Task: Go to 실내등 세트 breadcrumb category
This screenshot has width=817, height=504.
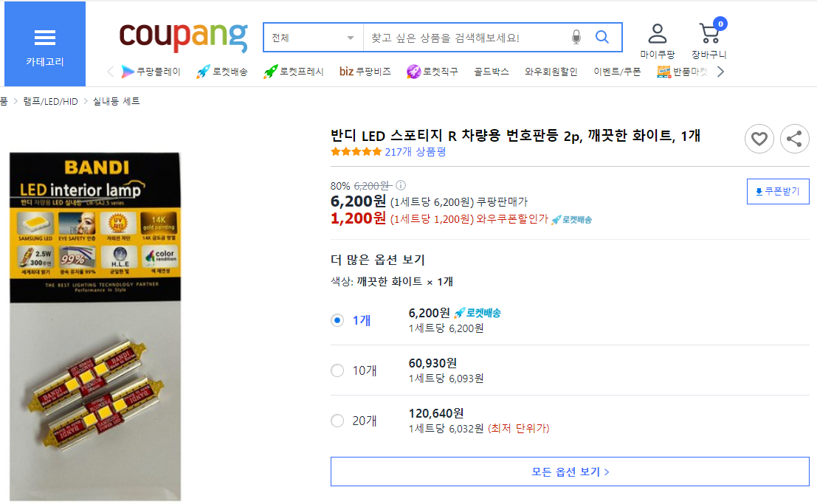Action: click(116, 101)
